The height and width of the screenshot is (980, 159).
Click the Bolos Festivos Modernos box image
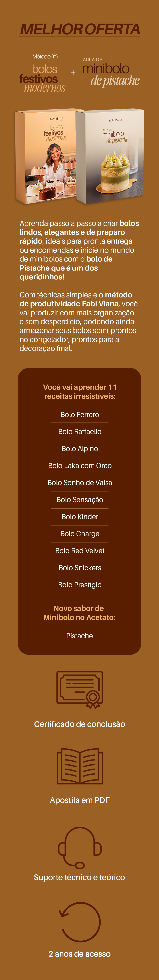47,156
